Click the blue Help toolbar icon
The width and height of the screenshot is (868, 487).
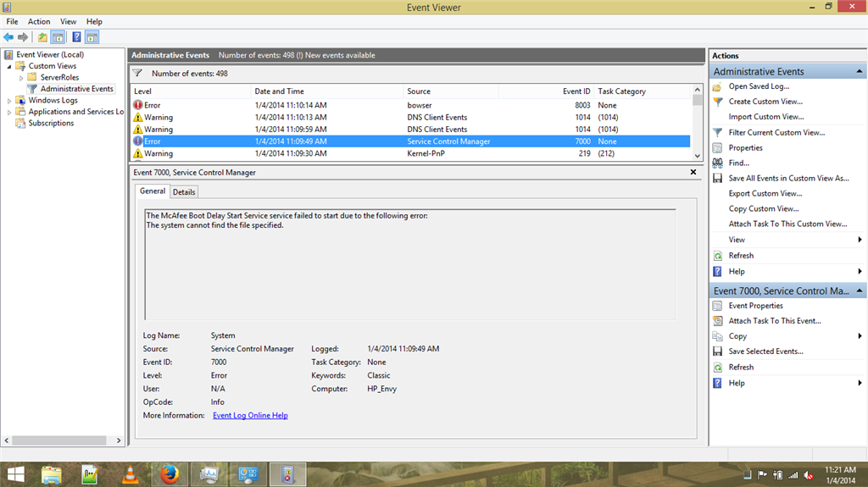pyautogui.click(x=76, y=37)
